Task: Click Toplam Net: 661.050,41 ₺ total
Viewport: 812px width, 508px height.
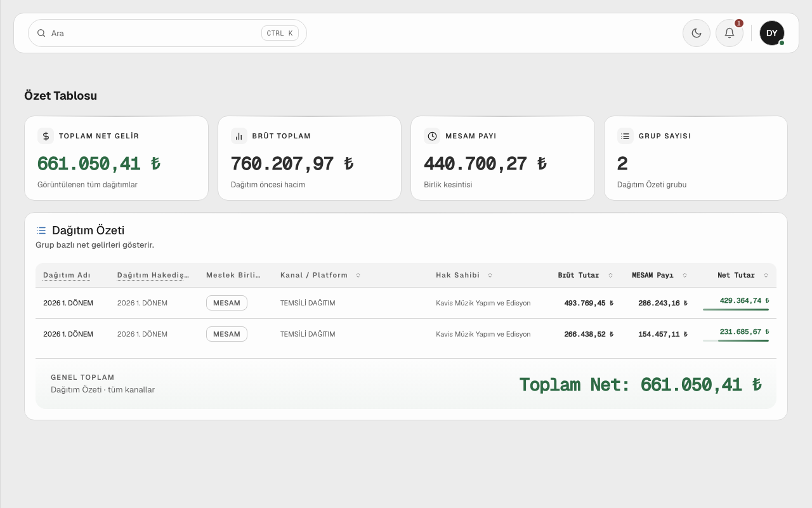Action: coord(640,384)
